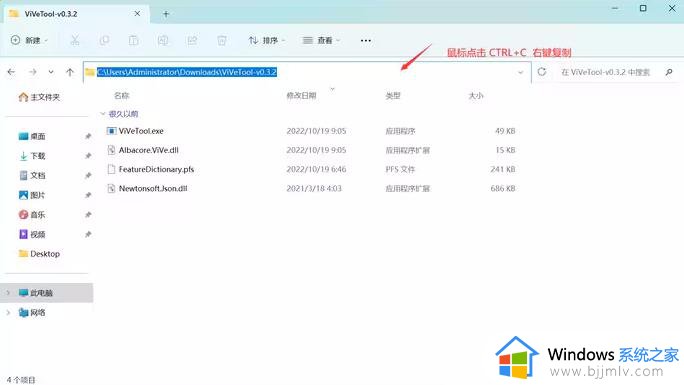
Task: Open Desktop (桌面) in sidebar
Action: coord(32,136)
